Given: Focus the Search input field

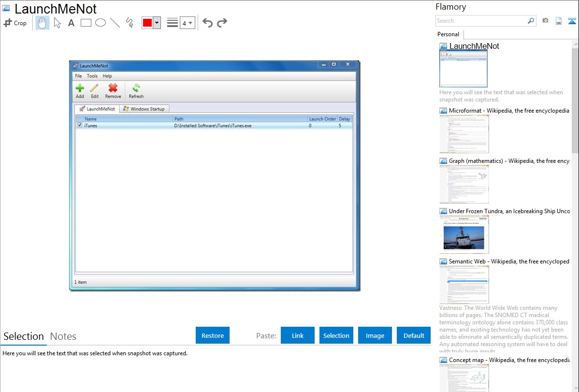Looking at the screenshot, I should point(481,21).
